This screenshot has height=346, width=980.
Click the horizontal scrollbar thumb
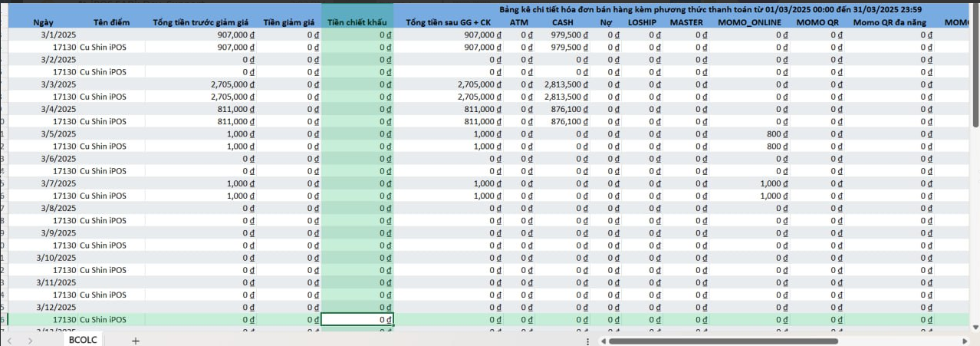[722, 341]
